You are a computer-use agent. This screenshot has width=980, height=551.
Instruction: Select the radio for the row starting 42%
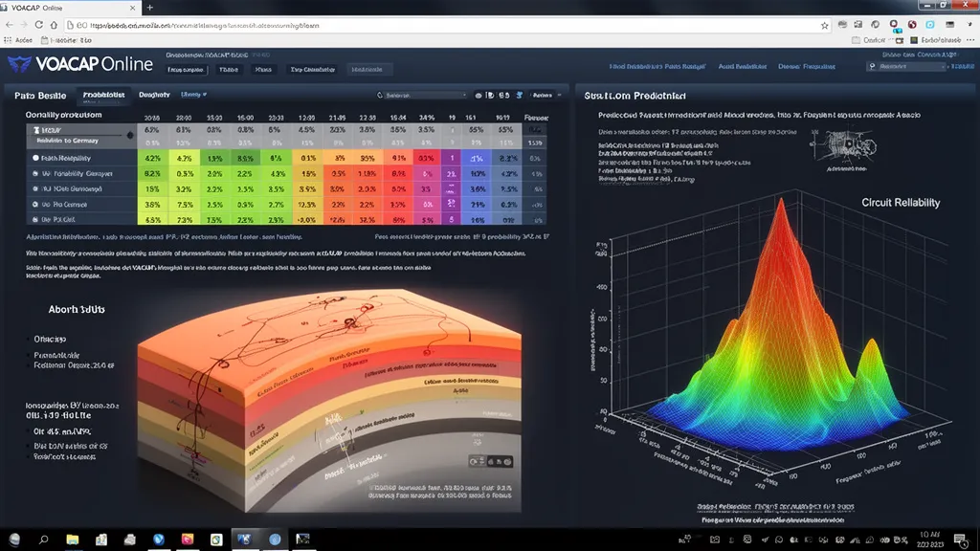[35, 158]
